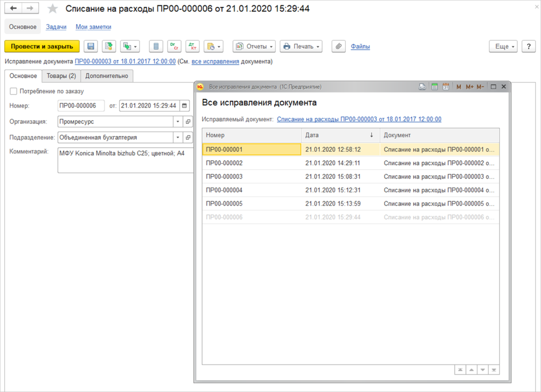Viewport: 541px width, 392px height.
Task: Click the forward navigation arrow
Action: click(30, 8)
